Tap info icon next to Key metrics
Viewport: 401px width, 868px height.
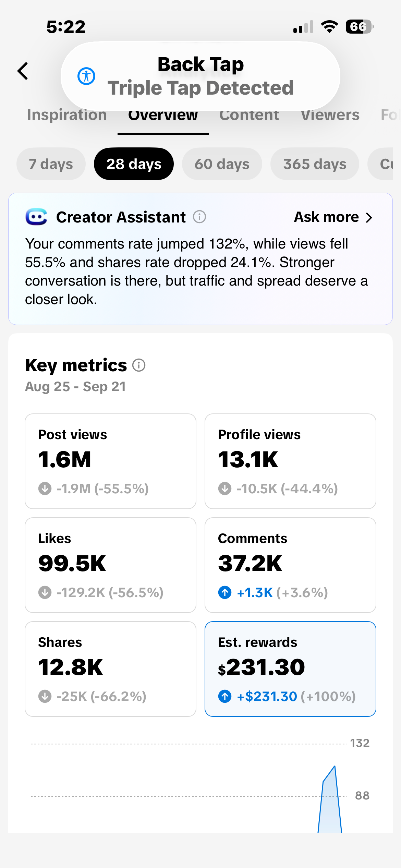(x=139, y=365)
